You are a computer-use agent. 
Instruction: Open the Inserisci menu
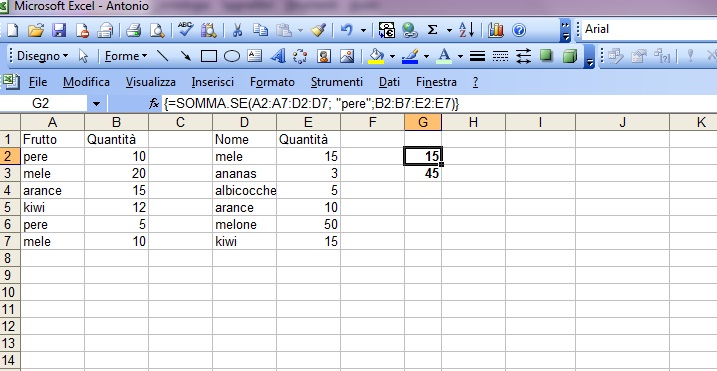click(213, 82)
